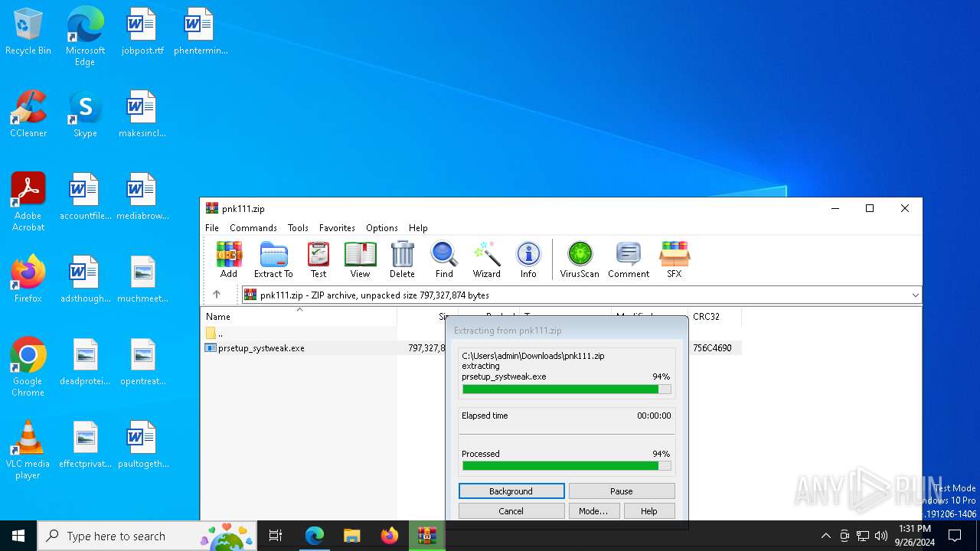Start VirusScan on the archive
This screenshot has width=980, height=551.
(580, 259)
